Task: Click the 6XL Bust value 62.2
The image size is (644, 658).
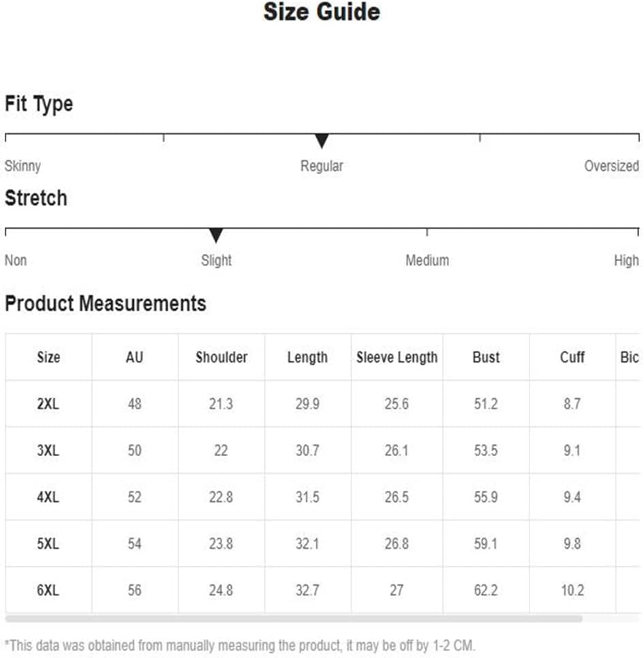Action: tap(486, 590)
